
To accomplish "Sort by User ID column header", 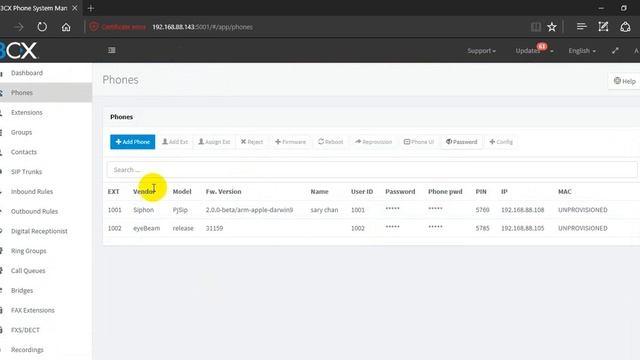I will 362,192.
